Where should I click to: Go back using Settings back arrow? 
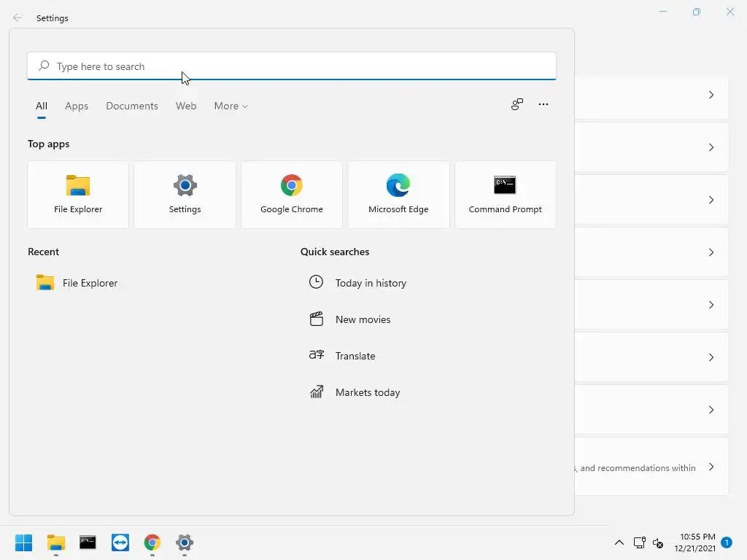18,17
